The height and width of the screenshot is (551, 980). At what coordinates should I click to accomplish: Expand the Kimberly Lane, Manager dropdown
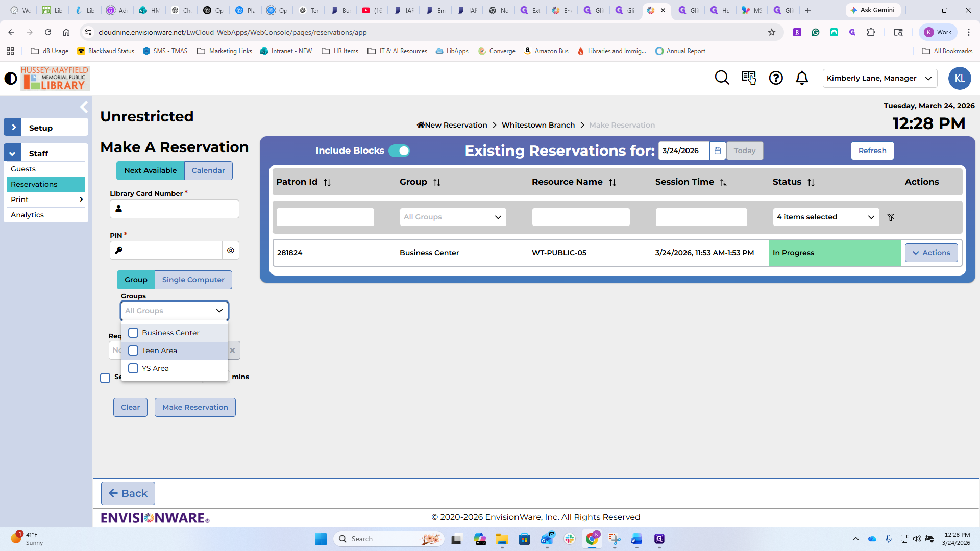pos(879,78)
